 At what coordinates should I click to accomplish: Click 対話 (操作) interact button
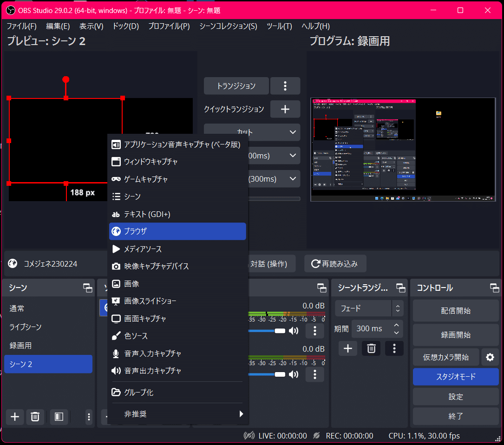tap(271, 264)
